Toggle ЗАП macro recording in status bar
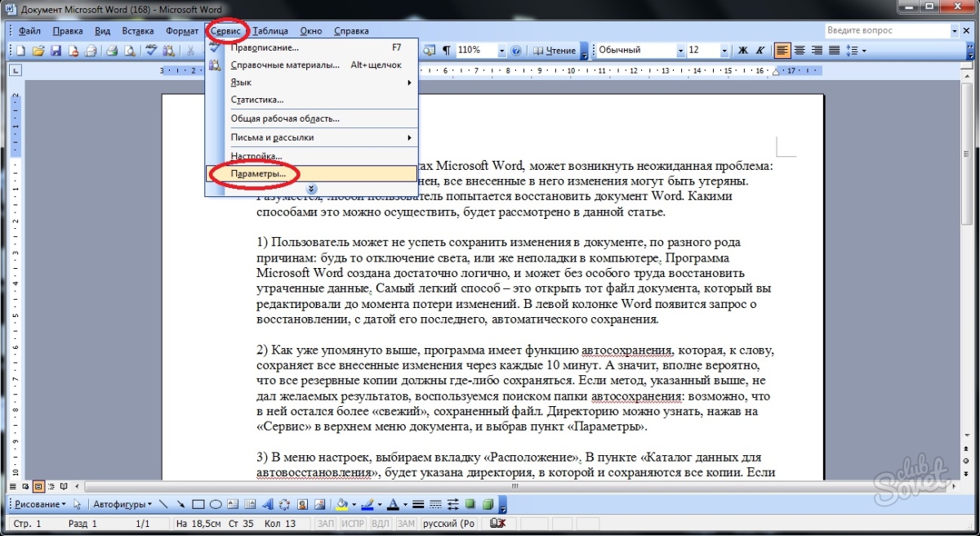The width and height of the screenshot is (980, 536). pyautogui.click(x=324, y=523)
